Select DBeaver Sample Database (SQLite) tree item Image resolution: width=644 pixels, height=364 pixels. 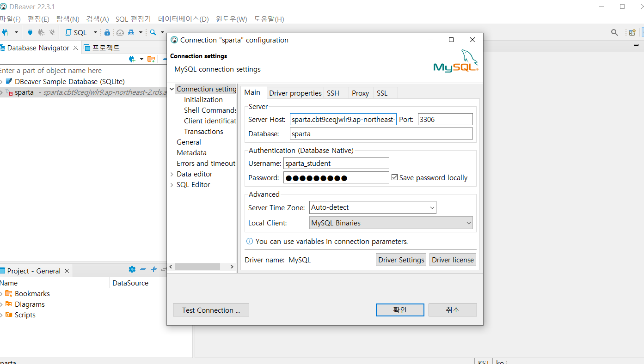pos(69,81)
